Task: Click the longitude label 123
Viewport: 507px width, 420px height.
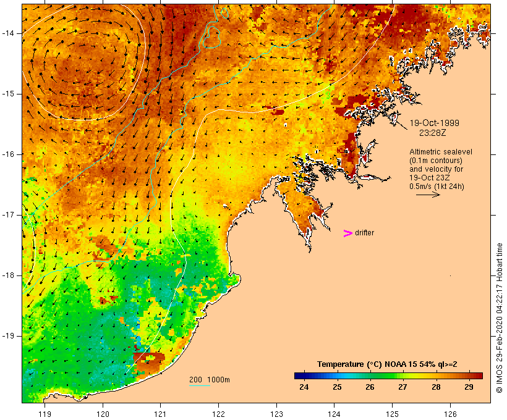Action: (x=276, y=414)
